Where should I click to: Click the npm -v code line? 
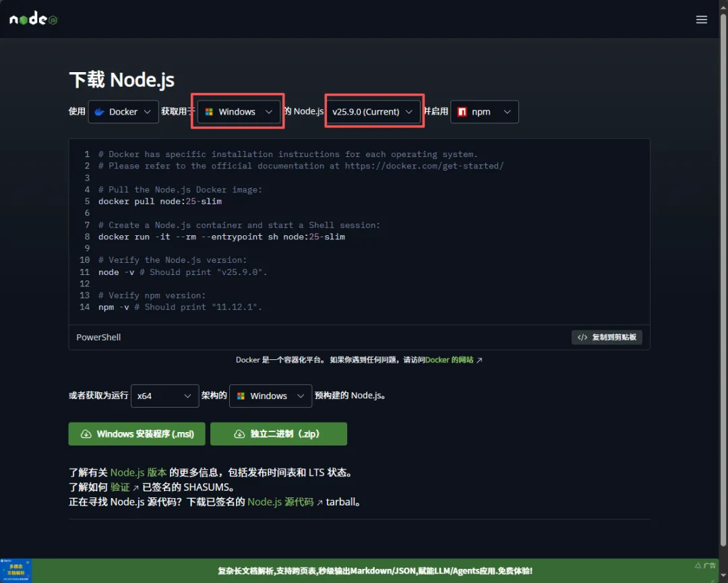pos(180,307)
